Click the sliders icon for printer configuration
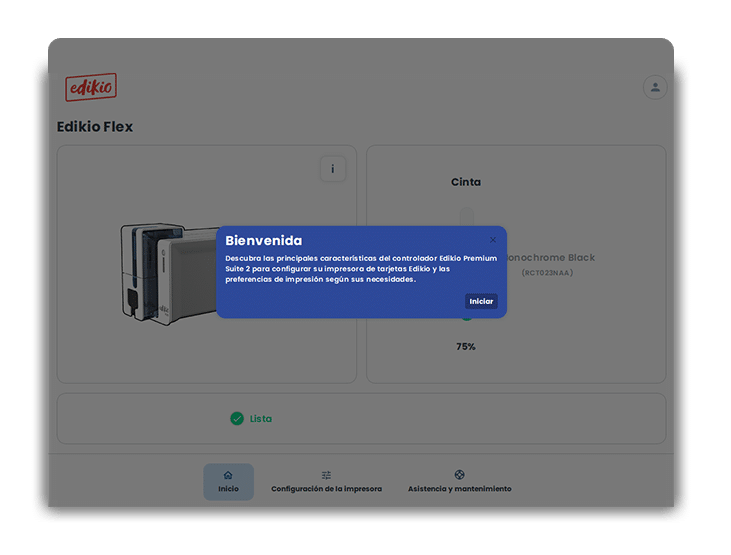This screenshot has height=555, width=731. (x=326, y=475)
